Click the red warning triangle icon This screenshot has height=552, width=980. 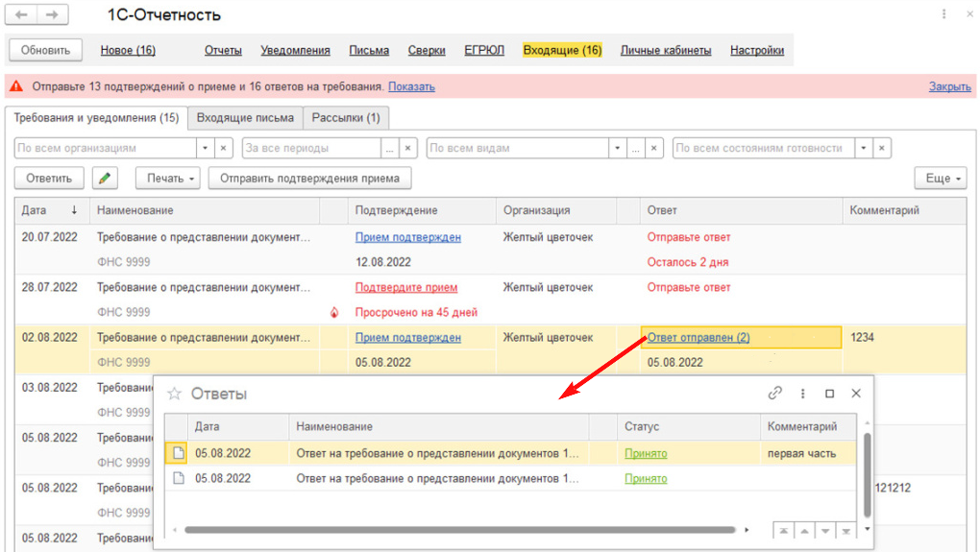[16, 86]
